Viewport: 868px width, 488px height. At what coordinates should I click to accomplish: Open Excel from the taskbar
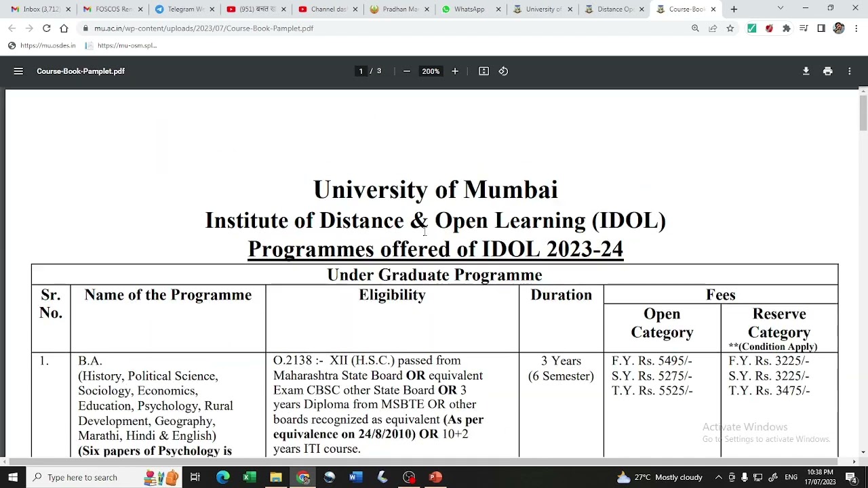coord(250,477)
